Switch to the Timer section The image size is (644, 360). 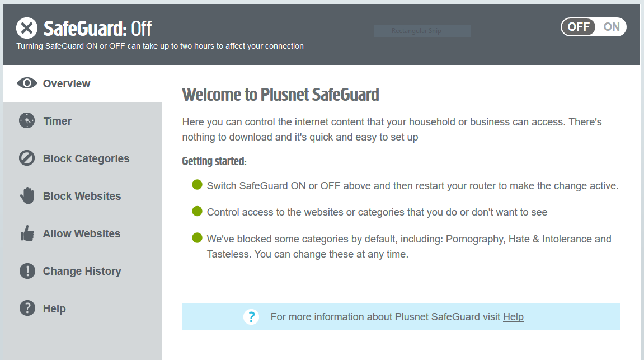click(57, 120)
